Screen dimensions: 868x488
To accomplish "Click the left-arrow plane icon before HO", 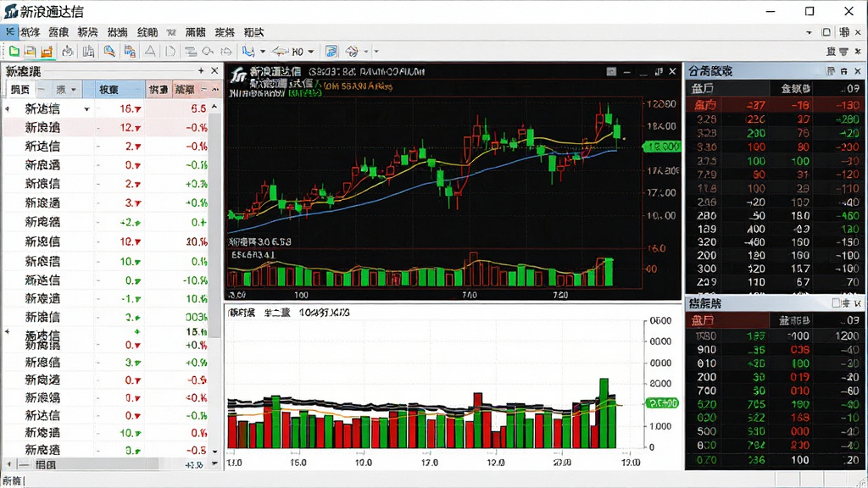I will (280, 52).
